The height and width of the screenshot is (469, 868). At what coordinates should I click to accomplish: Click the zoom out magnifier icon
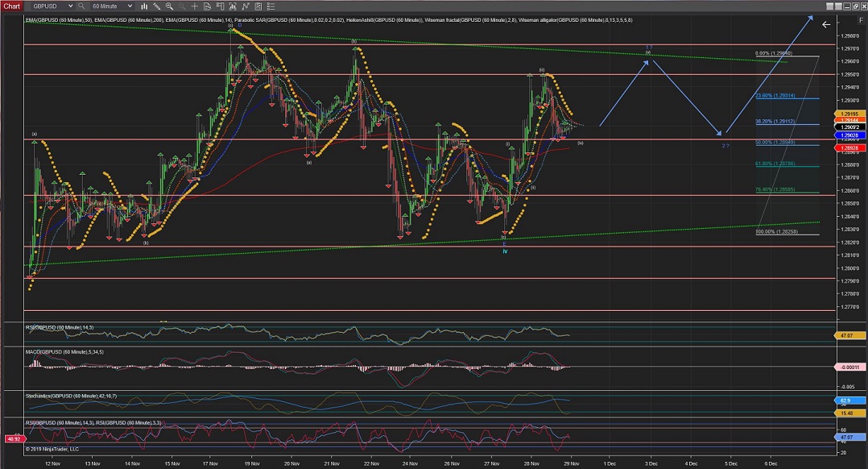tap(182, 6)
